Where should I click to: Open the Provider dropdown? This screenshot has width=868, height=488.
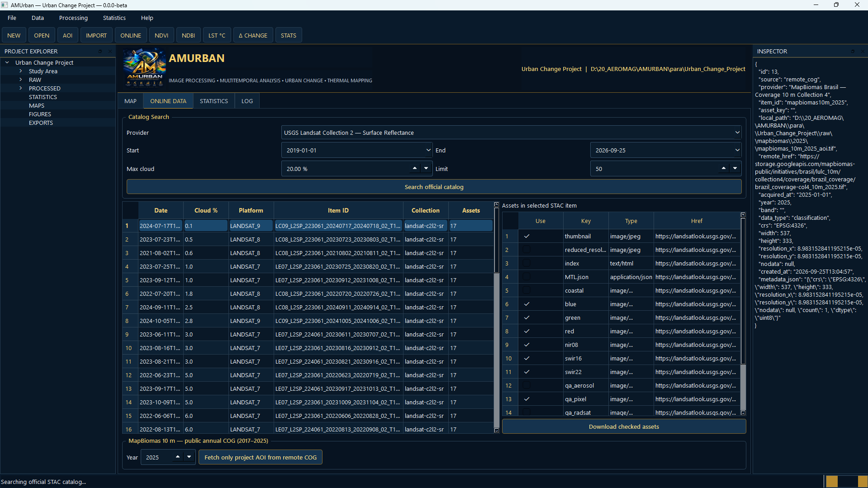pyautogui.click(x=511, y=133)
